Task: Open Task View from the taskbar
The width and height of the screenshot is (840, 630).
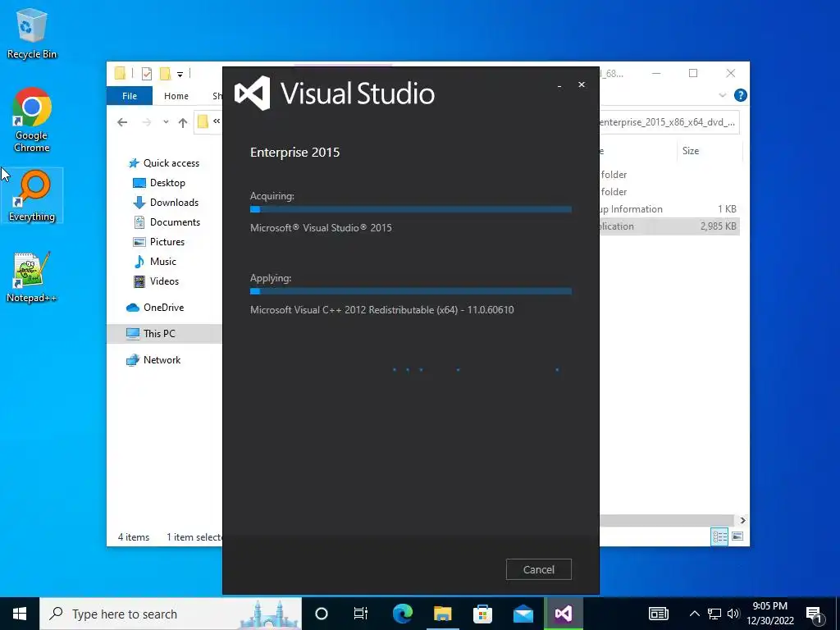Action: (361, 614)
